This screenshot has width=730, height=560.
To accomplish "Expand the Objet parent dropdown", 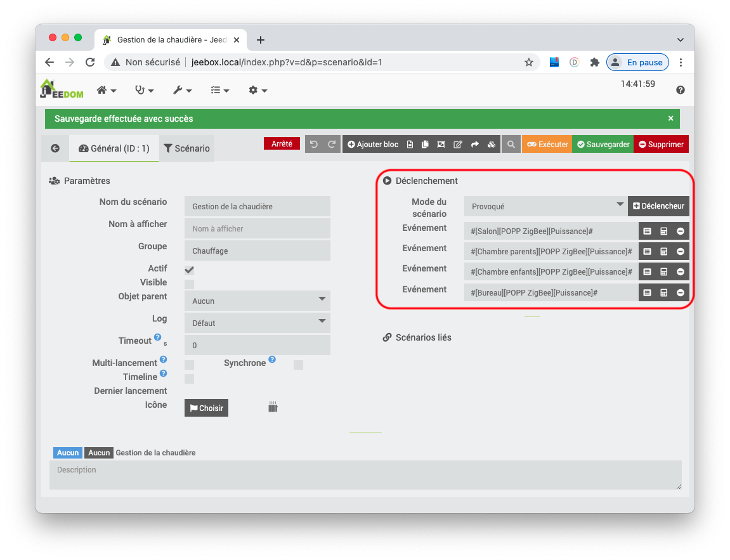I will (x=257, y=301).
